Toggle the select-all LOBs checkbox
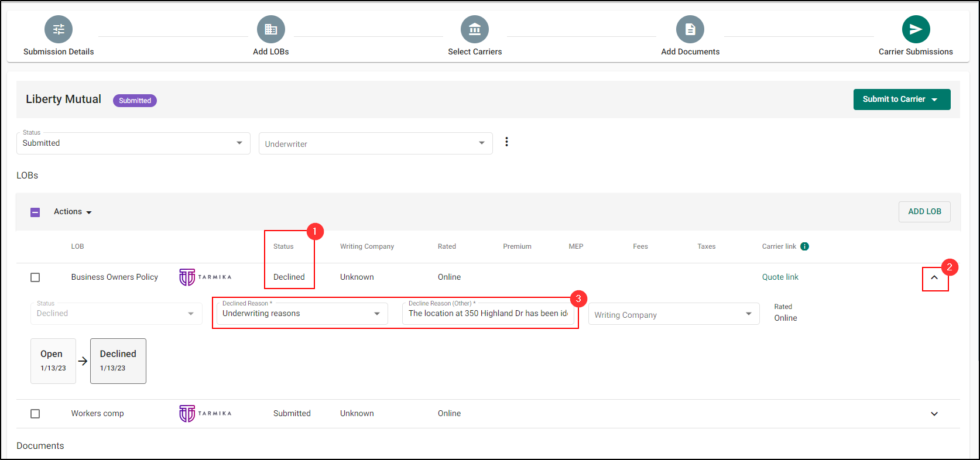The image size is (980, 460). coord(35,212)
